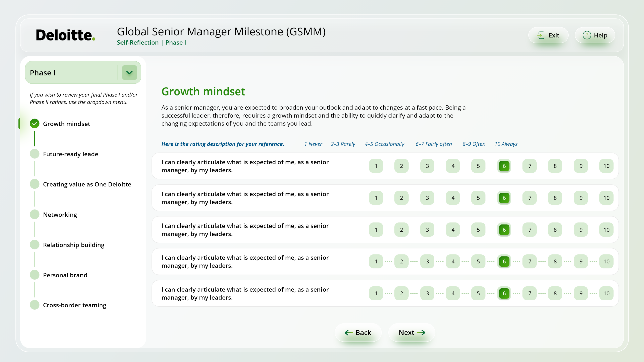
Task: Select rating 10 in the first question
Action: (606, 166)
